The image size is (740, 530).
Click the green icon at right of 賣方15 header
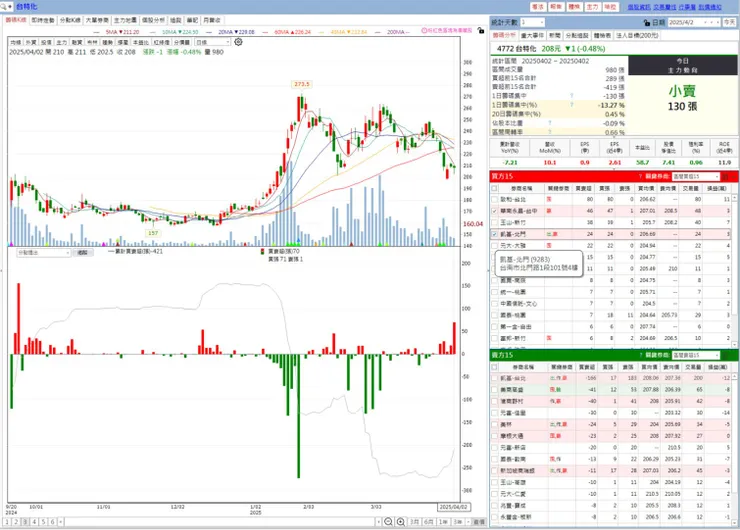(x=725, y=355)
